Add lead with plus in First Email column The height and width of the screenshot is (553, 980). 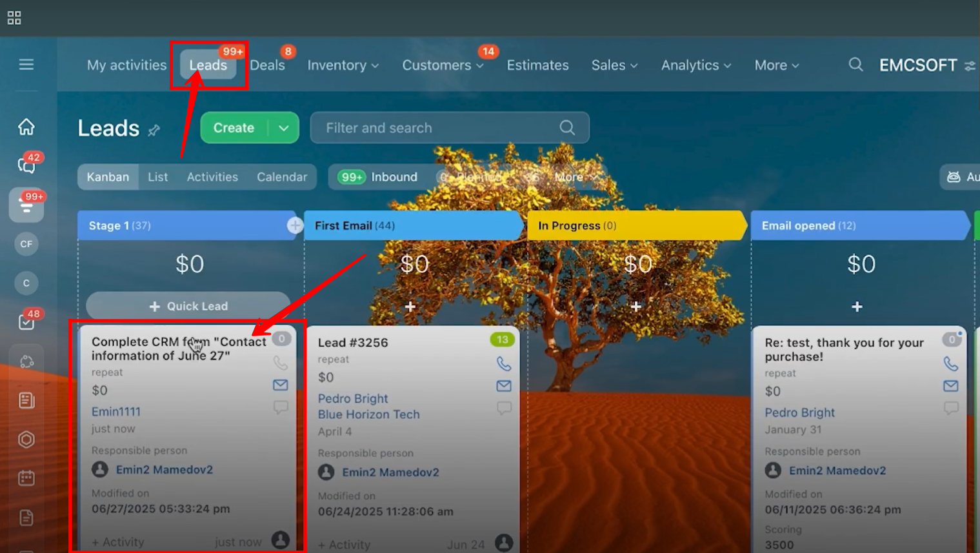tap(410, 307)
